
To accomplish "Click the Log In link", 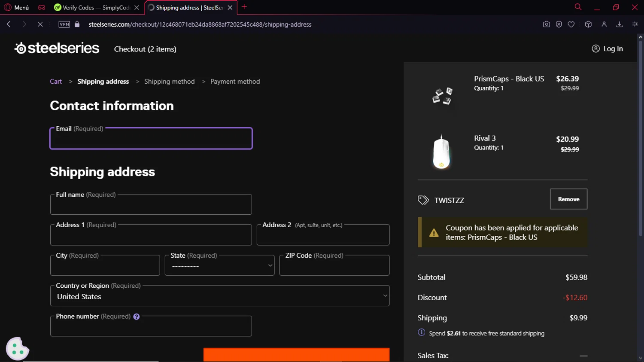I will [607, 49].
